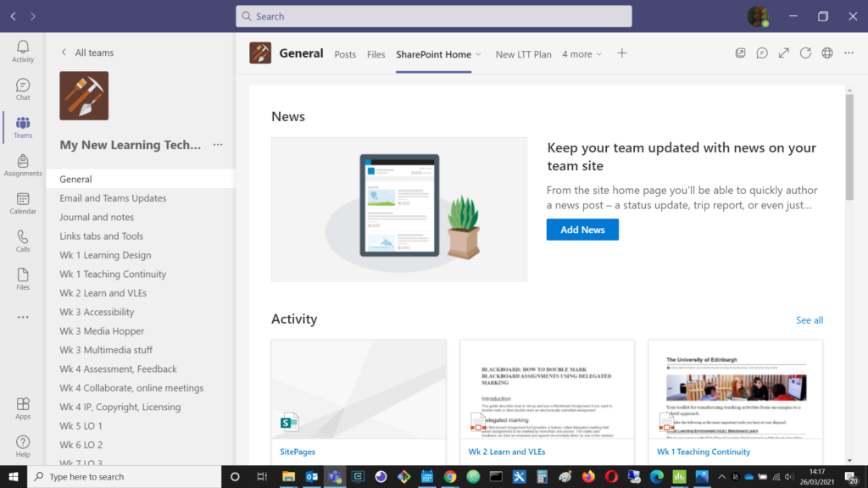Go back using the navigation arrow
The image size is (868, 488).
14,17
